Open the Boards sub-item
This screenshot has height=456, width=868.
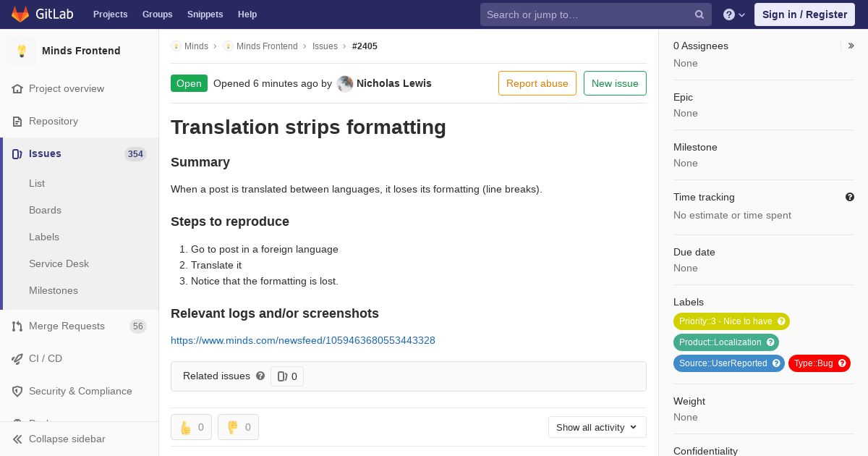45,210
